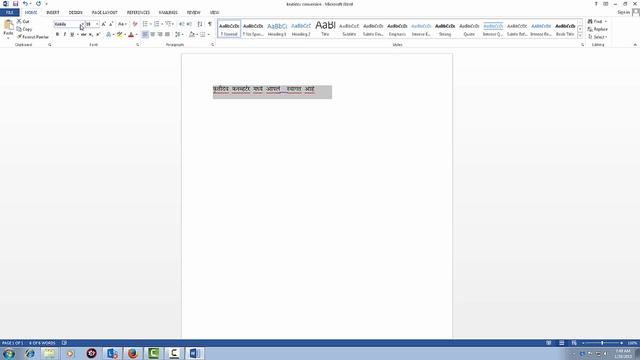The height and width of the screenshot is (360, 640).
Task: Switch to the REFERENCES tab
Action: 138,13
